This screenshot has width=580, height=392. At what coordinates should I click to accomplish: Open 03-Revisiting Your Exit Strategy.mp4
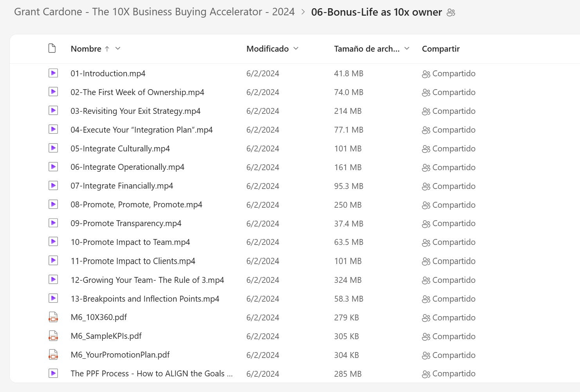(135, 111)
